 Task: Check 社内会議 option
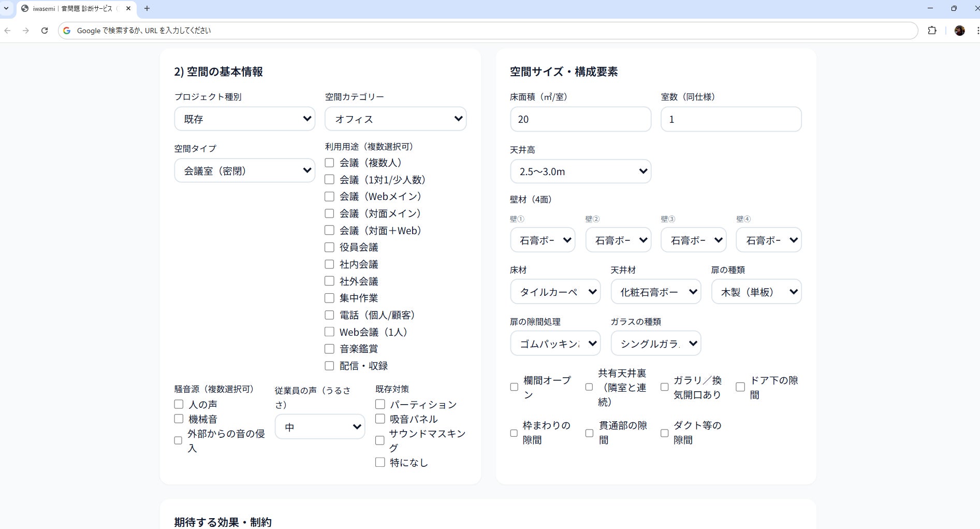[329, 264]
